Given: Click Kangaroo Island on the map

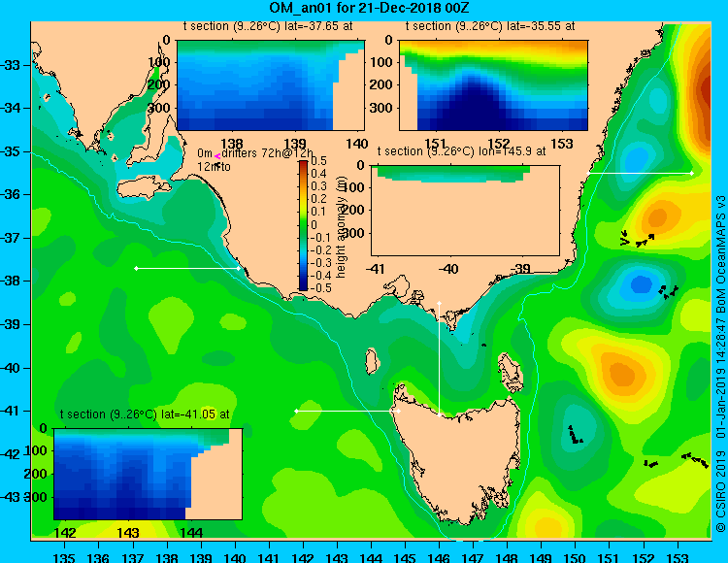Looking at the screenshot, I should point(142,189).
